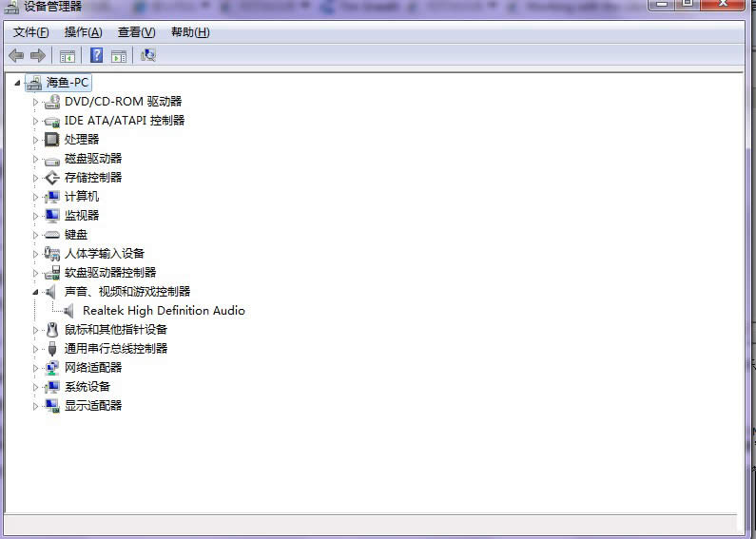The width and height of the screenshot is (756, 539).
Task: Collapse the 声音、视频和游戏控制器 node
Action: 36,292
